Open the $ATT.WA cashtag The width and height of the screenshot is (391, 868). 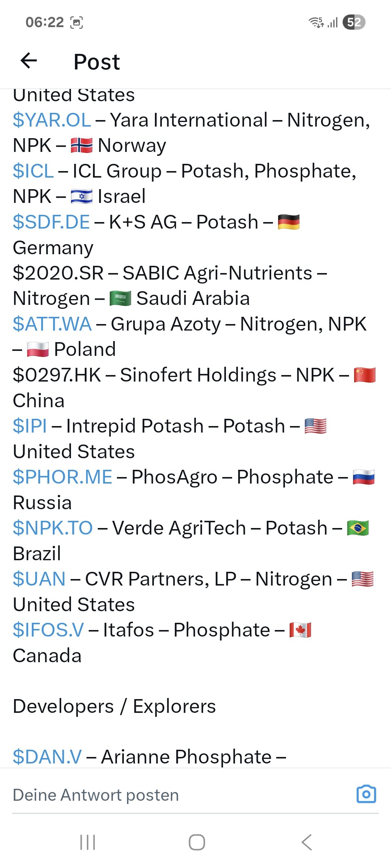(52, 324)
